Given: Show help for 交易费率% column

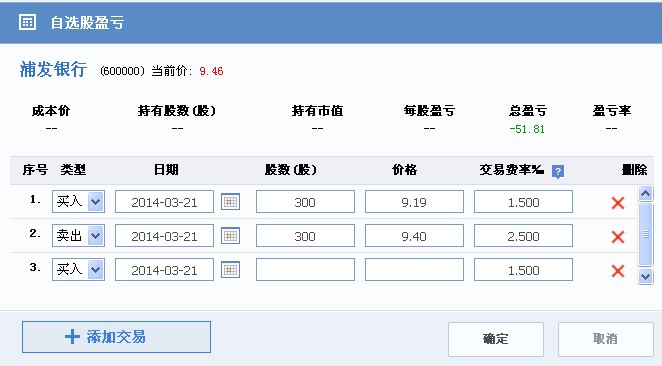Looking at the screenshot, I should click(558, 171).
